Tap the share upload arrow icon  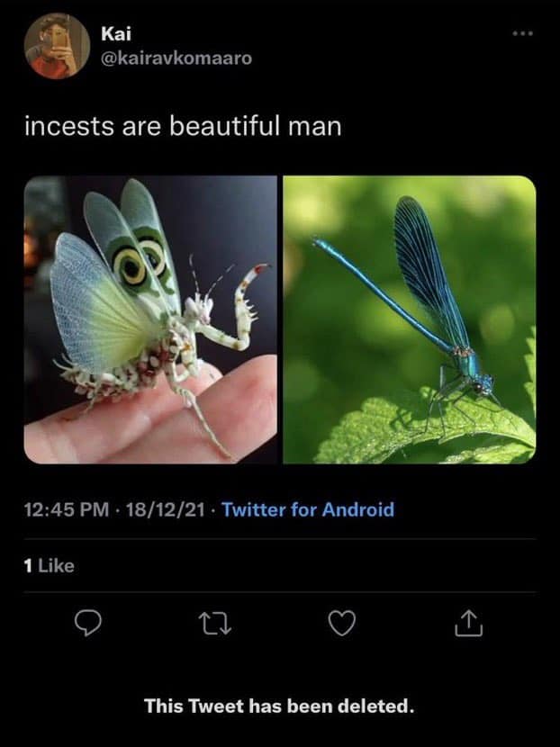(468, 622)
